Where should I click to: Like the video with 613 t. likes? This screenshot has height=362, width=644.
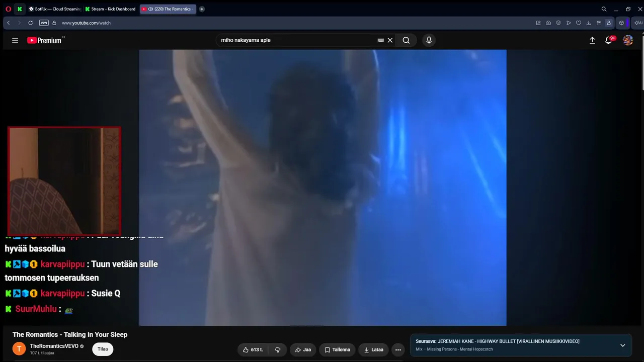click(253, 349)
